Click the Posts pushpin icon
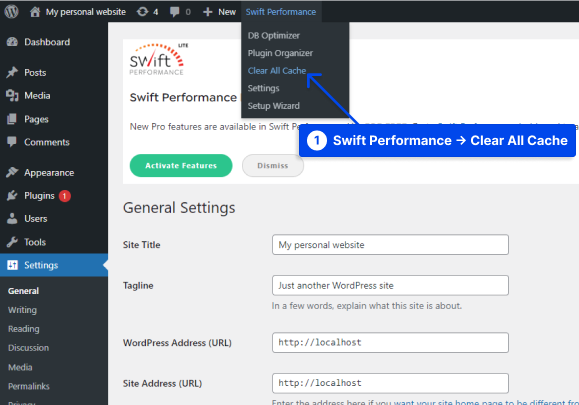Screen dimensions: 579x405 pyautogui.click(x=12, y=72)
